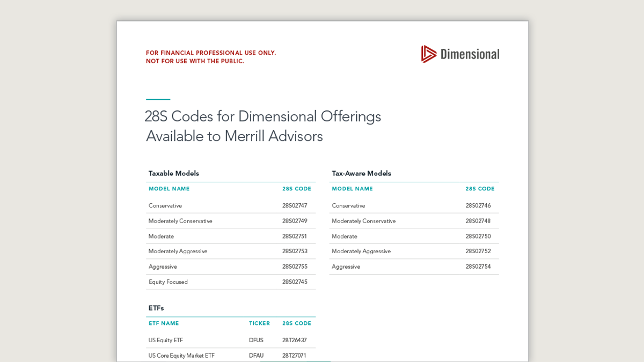Click the Dimensional wordmark text
Viewport: 644px width, 362px height.
coord(470,54)
